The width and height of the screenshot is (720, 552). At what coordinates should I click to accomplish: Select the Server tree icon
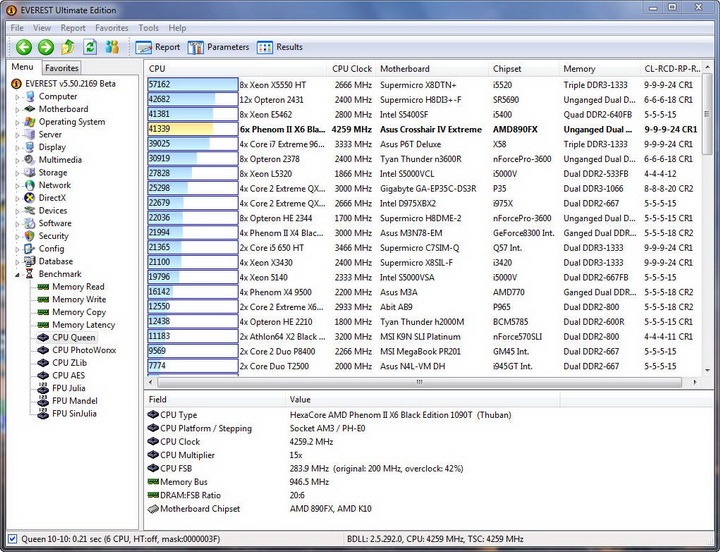pyautogui.click(x=30, y=134)
